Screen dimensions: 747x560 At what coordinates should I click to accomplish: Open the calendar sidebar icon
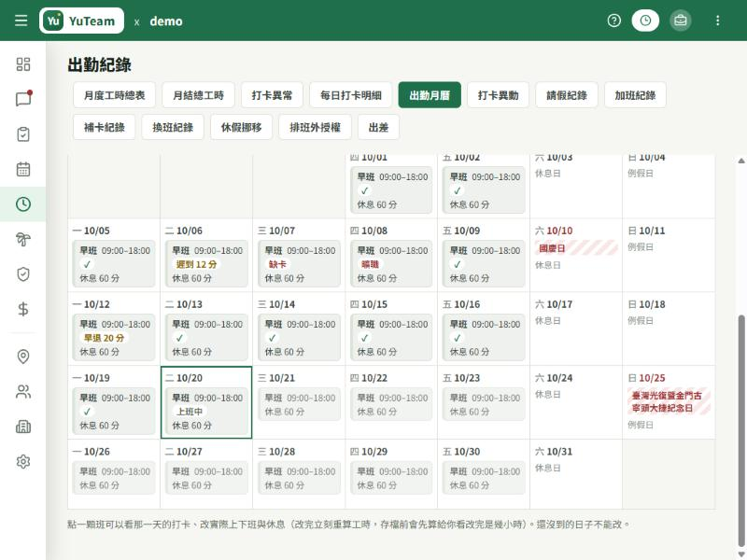[x=22, y=169]
